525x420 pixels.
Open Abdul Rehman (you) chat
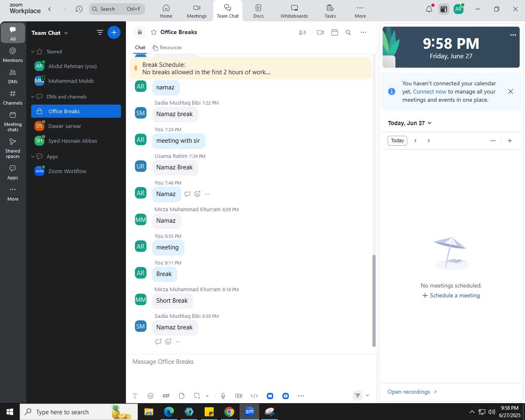(76, 66)
